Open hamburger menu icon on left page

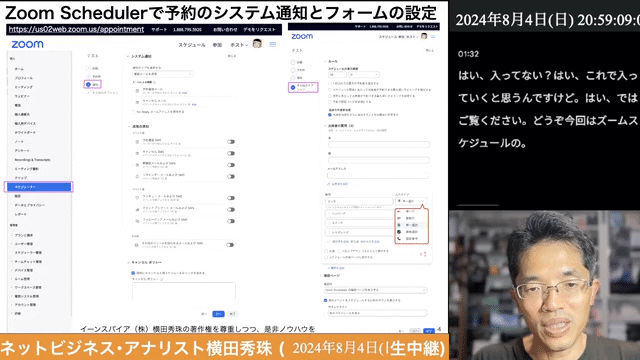[273, 44]
